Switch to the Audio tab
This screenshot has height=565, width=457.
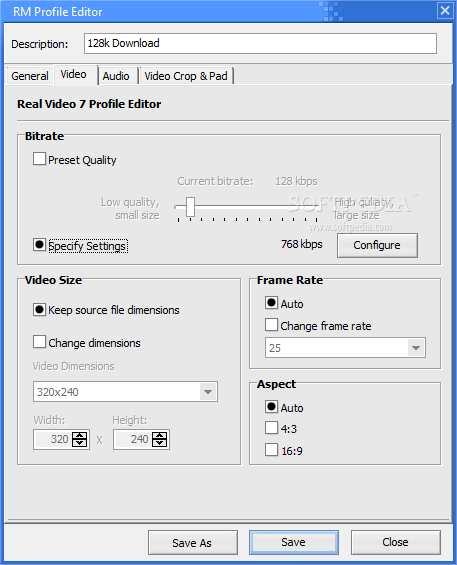116,76
